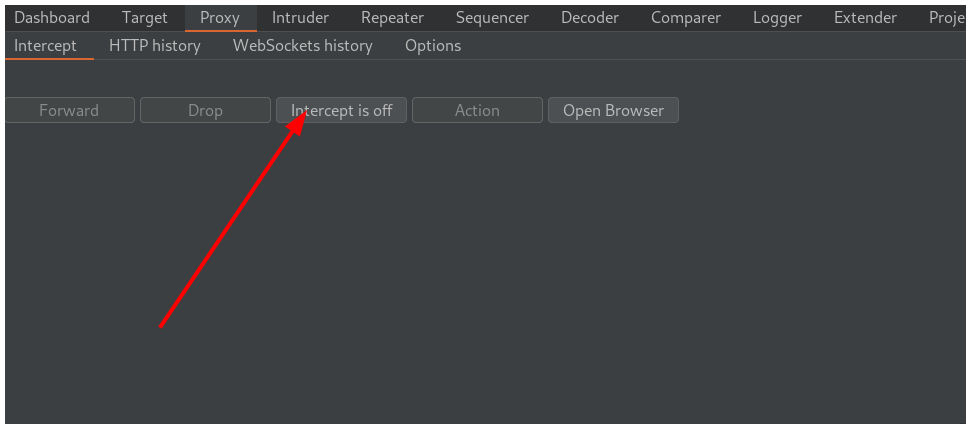971x429 pixels.
Task: Open the Proxy Options sub-tab
Action: (433, 45)
